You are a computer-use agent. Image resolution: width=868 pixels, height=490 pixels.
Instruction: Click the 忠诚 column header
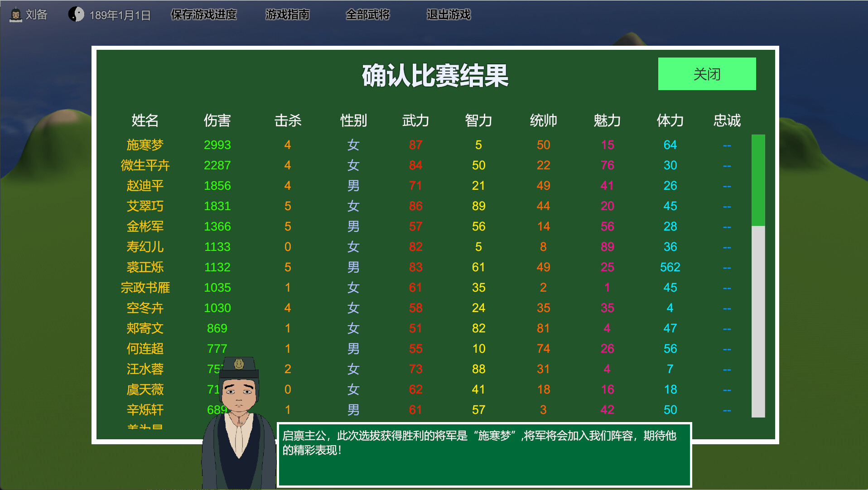pyautogui.click(x=728, y=120)
